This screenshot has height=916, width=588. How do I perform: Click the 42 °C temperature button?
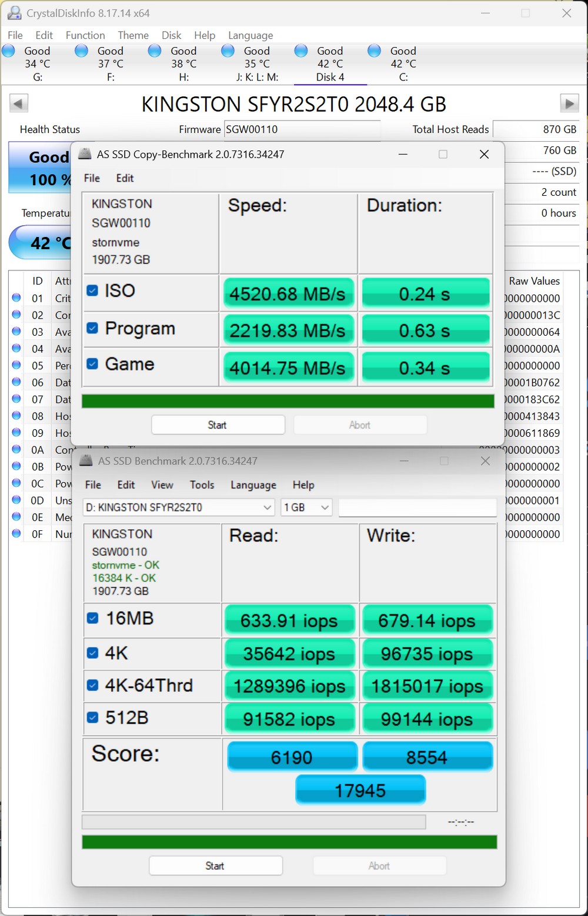[x=41, y=242]
